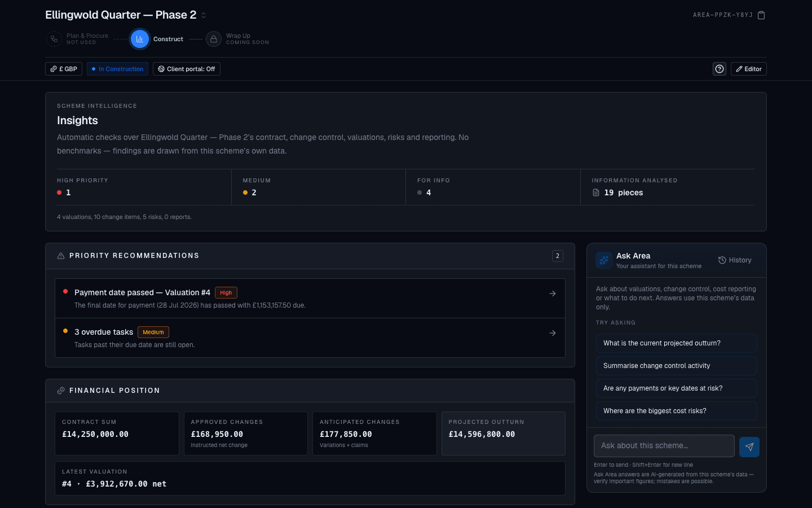Toggle the Client portal: Off button
The height and width of the screenshot is (508, 812).
(x=187, y=69)
